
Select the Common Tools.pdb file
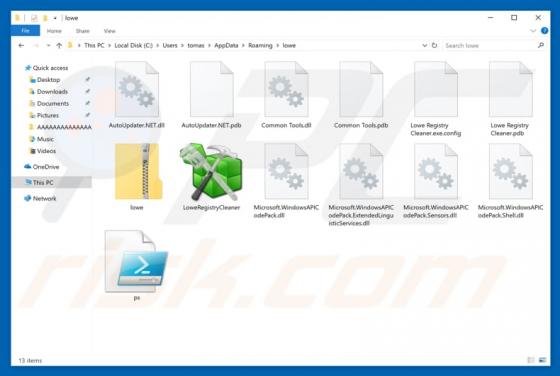(361, 95)
